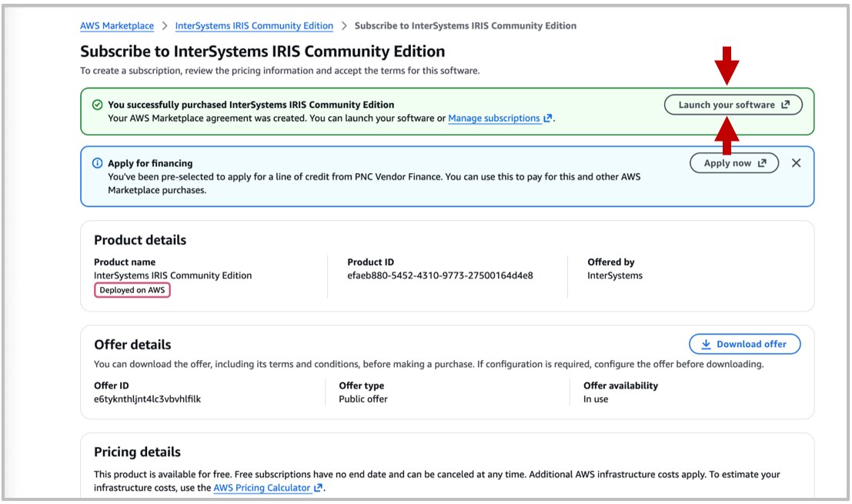Click the external link icon on Launch your software
Screen dimensions: 852x504
click(785, 105)
